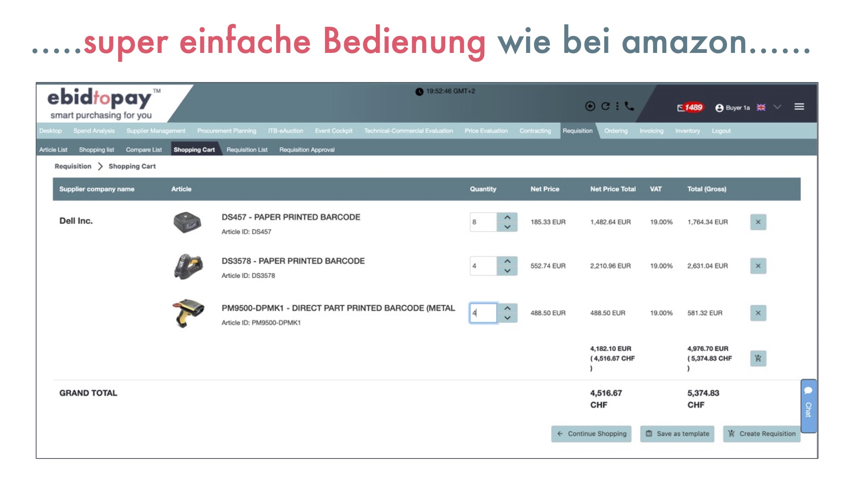Open the Contracting tab
This screenshot has height=488, width=868.
coord(535,131)
